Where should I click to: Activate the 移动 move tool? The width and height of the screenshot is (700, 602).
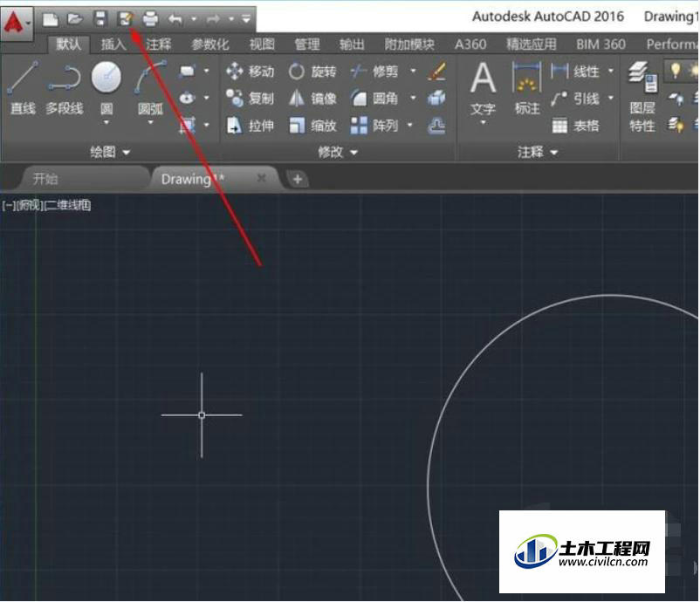[x=250, y=71]
